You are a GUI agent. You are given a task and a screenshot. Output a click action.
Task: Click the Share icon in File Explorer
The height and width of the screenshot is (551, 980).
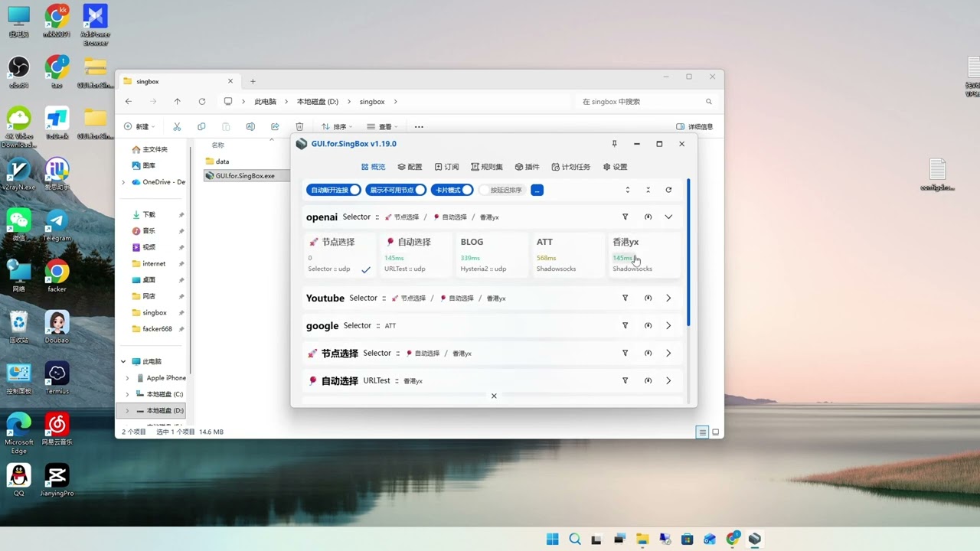(275, 127)
